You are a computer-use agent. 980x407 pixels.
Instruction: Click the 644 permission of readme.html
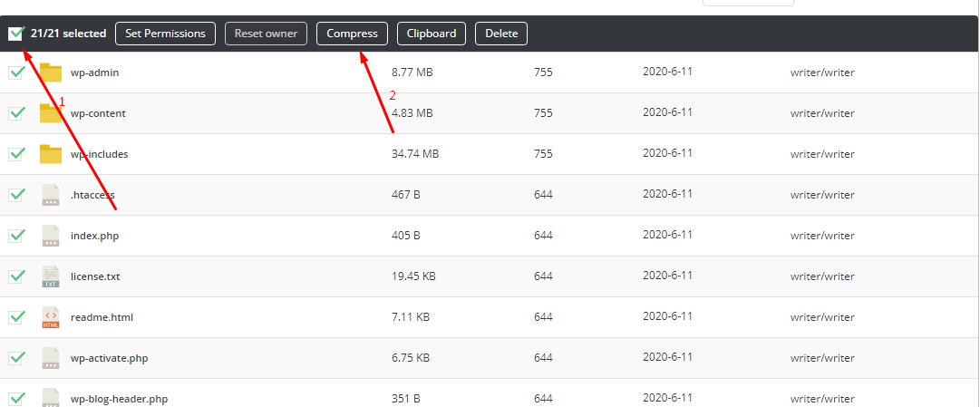[x=543, y=317]
